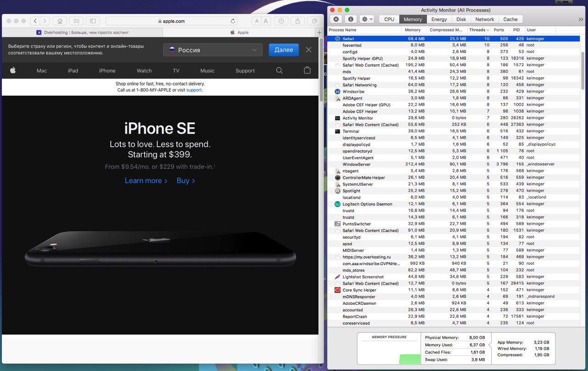
Task: Select Core Sync Helper row
Action: (454, 290)
